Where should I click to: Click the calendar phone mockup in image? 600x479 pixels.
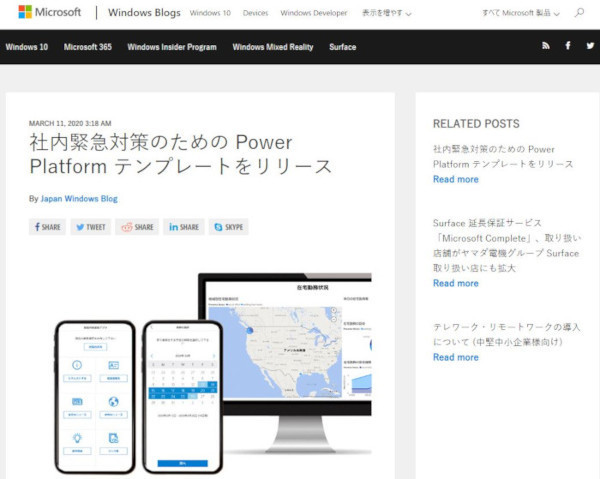pos(183,397)
